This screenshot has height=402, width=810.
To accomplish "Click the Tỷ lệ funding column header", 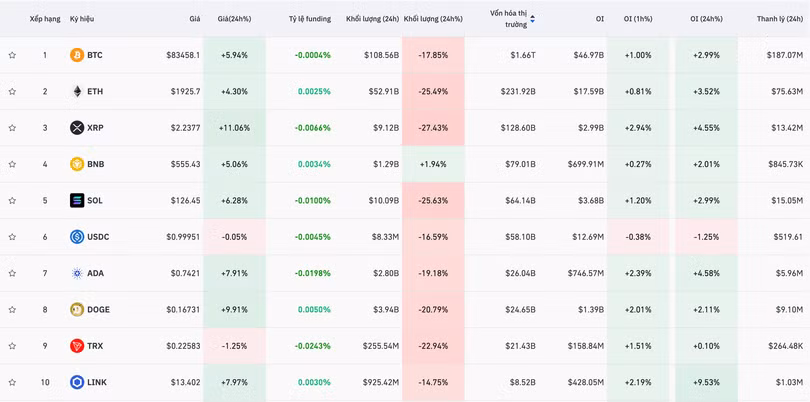I will coord(309,19).
